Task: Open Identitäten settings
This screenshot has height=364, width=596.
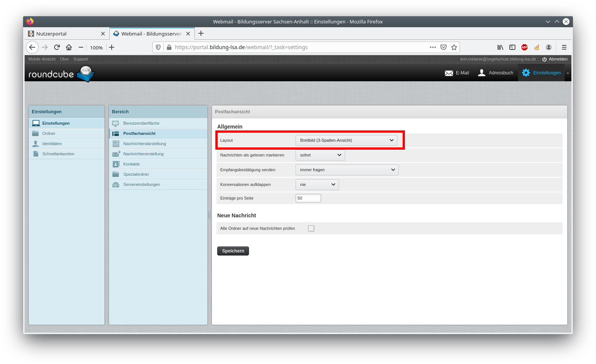Action: (x=67, y=144)
